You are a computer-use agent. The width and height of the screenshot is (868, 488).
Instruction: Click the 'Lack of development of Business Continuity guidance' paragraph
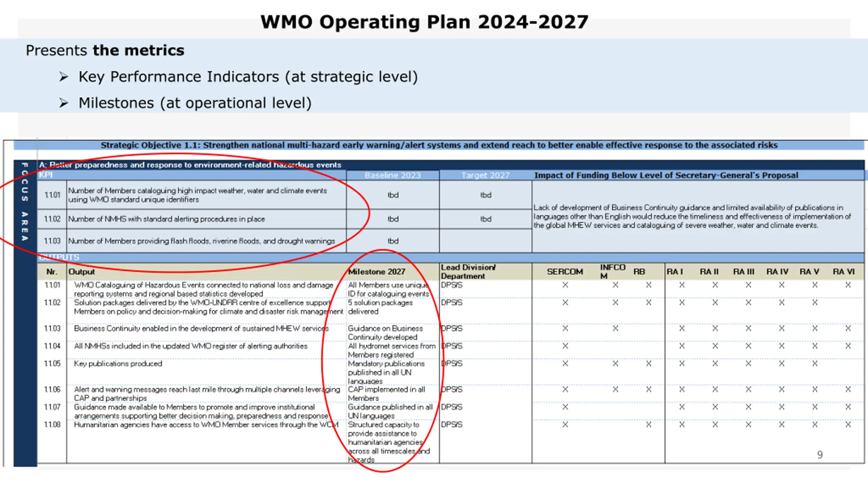(692, 216)
